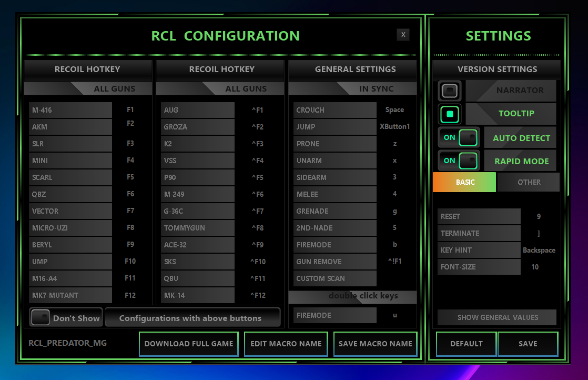Click SAVE MACRO NAME button

click(375, 344)
